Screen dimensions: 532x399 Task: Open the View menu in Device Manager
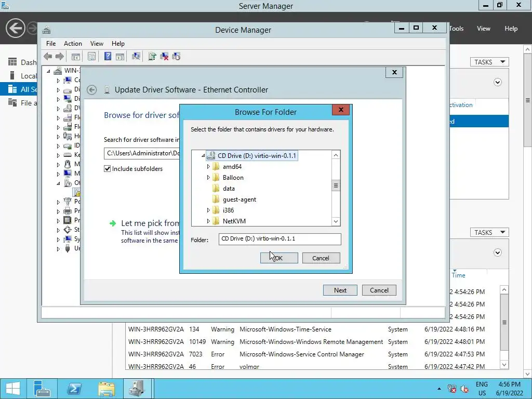click(97, 44)
